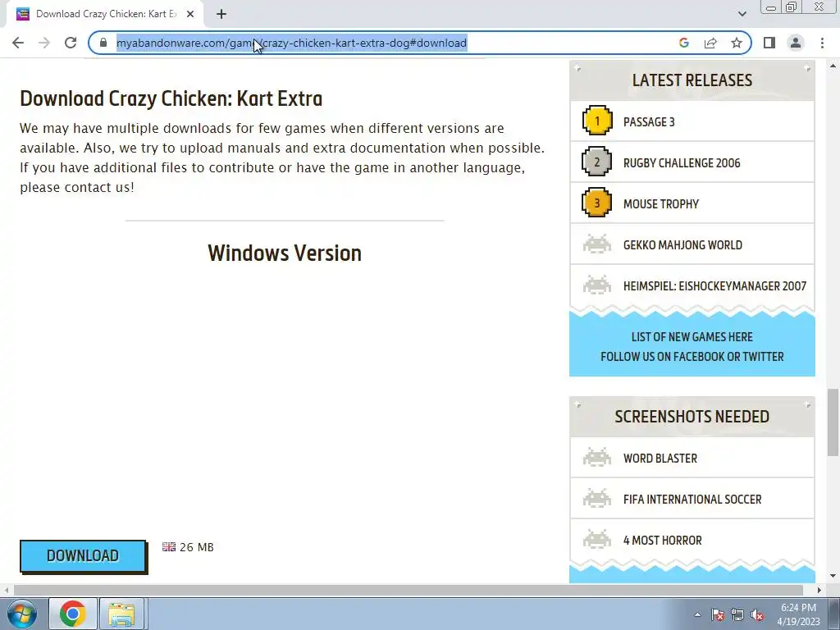Click the vertical scrollbar thumb
The width and height of the screenshot is (840, 630).
coord(833,422)
